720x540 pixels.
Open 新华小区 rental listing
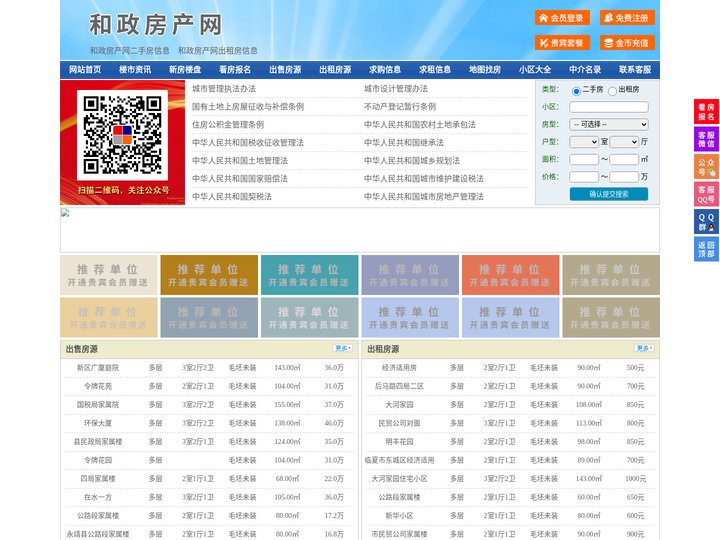coord(399,516)
